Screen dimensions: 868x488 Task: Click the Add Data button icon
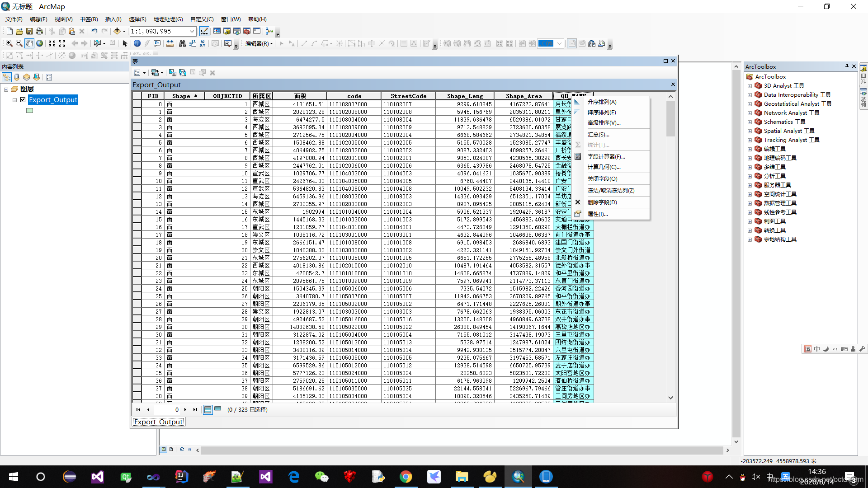click(x=117, y=31)
